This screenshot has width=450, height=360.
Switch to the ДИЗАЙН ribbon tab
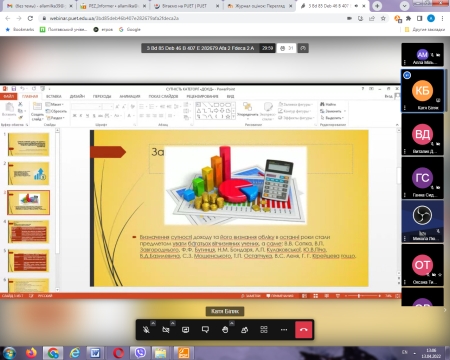(x=77, y=96)
